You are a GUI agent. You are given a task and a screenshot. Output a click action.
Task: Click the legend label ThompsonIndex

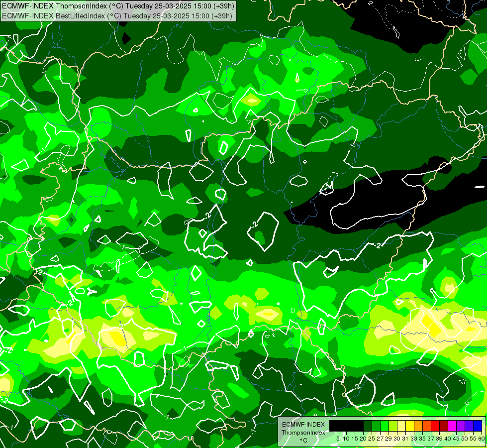point(303,433)
